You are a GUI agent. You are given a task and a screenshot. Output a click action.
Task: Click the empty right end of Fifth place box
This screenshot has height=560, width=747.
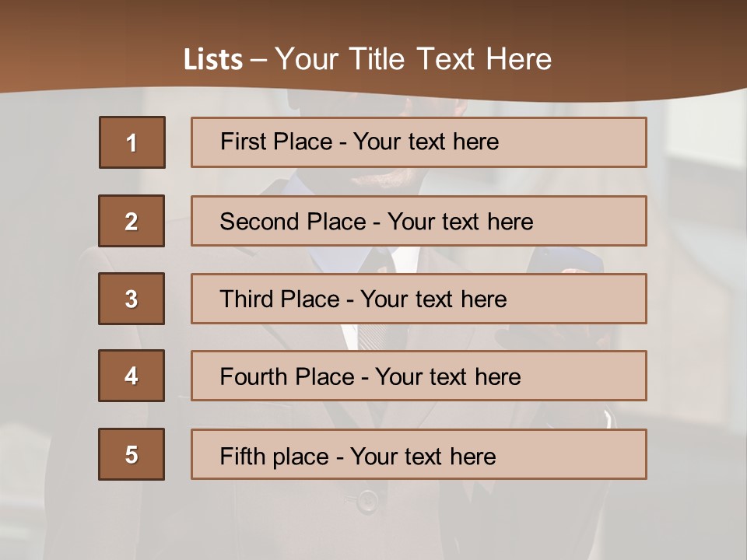pos(584,454)
